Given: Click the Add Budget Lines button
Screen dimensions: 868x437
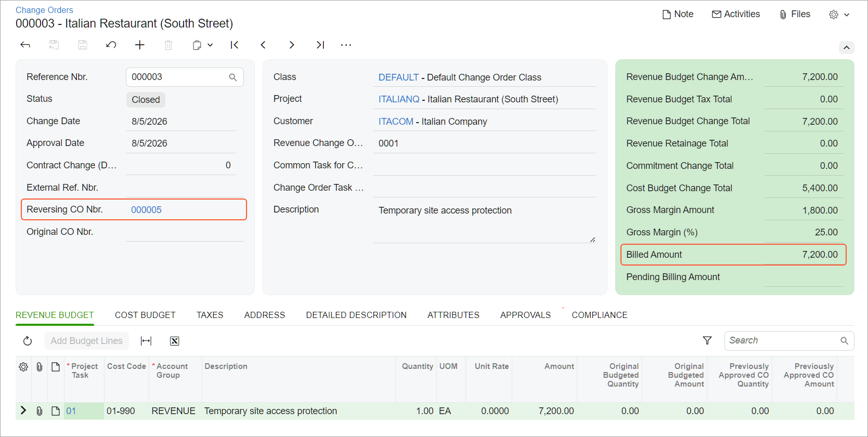Looking at the screenshot, I should coord(86,341).
